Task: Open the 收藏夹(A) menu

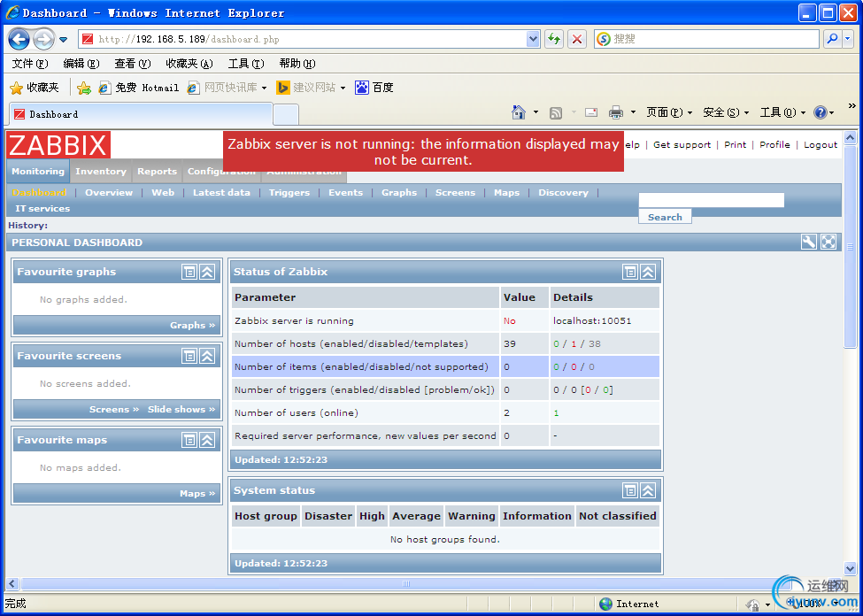Action: 189,64
